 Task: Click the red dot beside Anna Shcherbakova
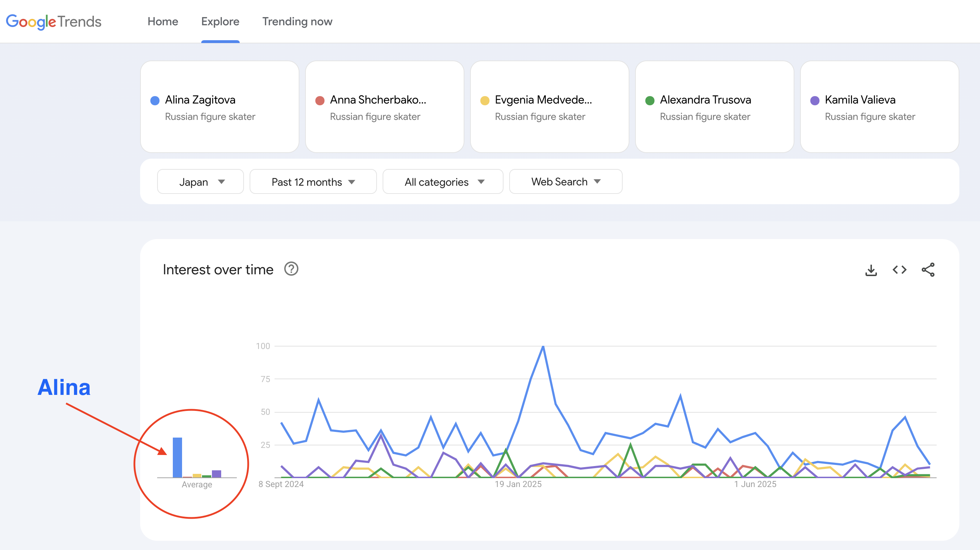tap(320, 100)
